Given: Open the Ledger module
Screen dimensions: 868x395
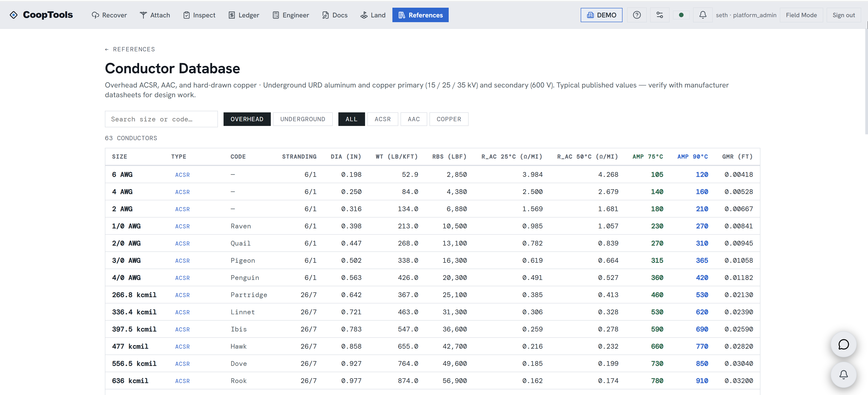Looking at the screenshot, I should click(244, 15).
